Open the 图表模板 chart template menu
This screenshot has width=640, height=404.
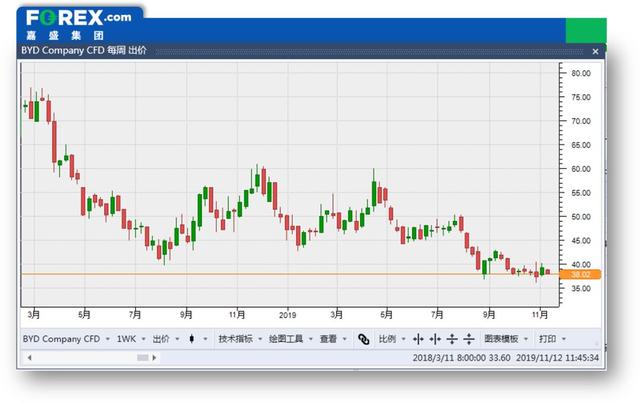point(506,339)
